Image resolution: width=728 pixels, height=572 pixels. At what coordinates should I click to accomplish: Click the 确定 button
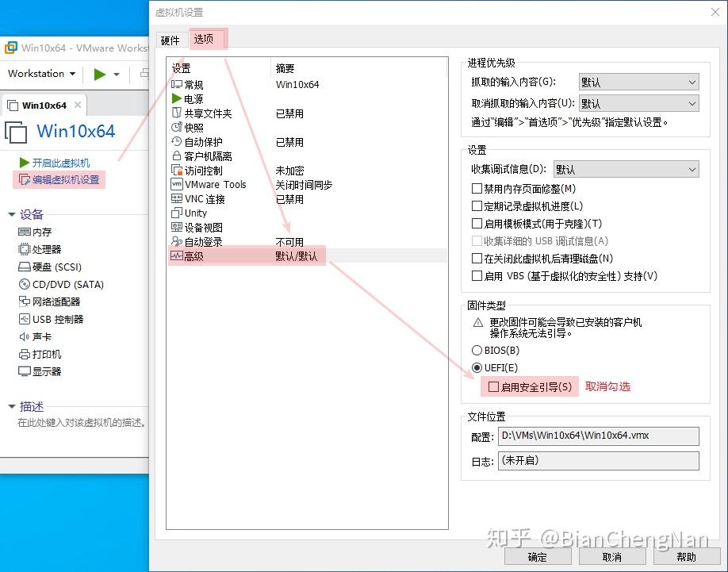pos(538,556)
